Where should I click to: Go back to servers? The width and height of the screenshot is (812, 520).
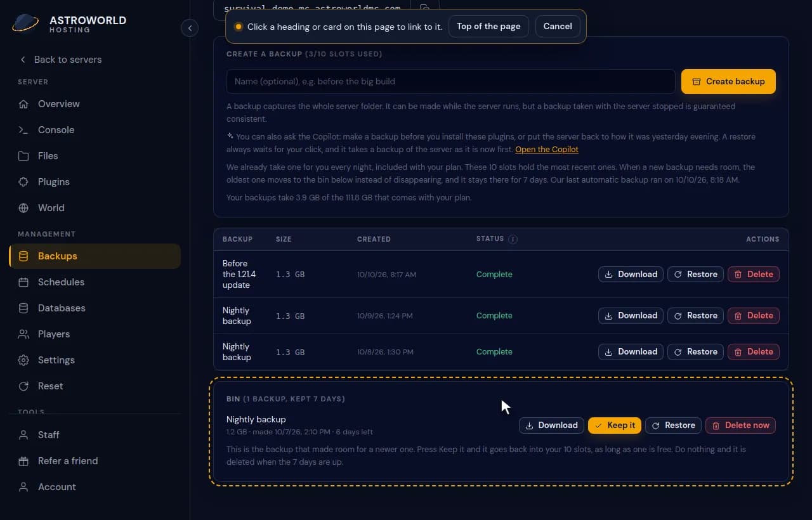[x=61, y=59]
